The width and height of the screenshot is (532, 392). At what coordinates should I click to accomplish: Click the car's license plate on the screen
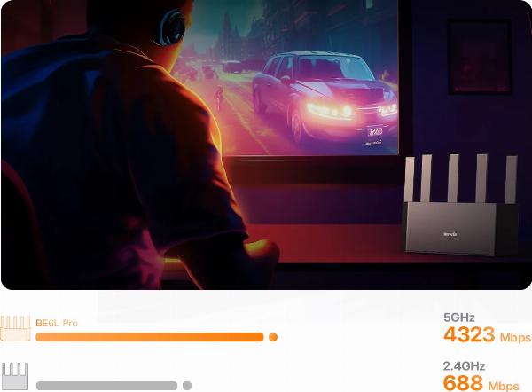tap(375, 131)
